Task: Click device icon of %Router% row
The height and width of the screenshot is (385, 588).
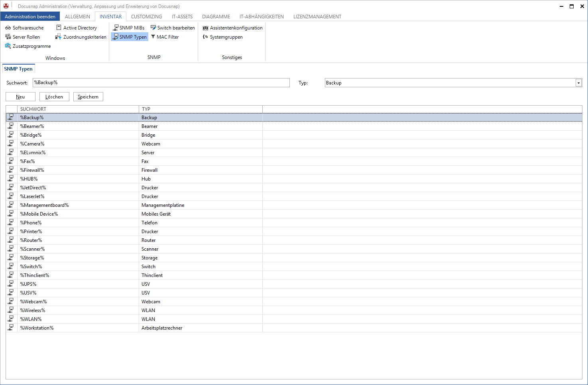Action: 11,240
